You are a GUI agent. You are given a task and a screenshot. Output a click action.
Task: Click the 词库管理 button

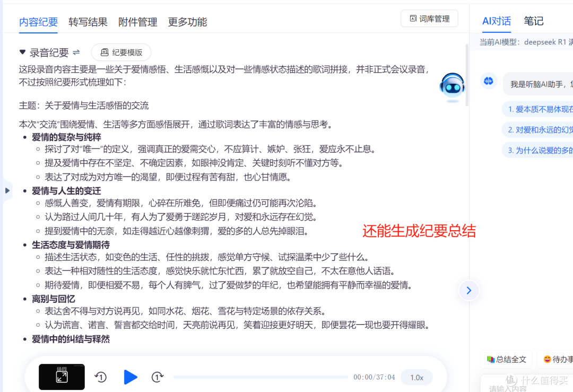pos(429,19)
